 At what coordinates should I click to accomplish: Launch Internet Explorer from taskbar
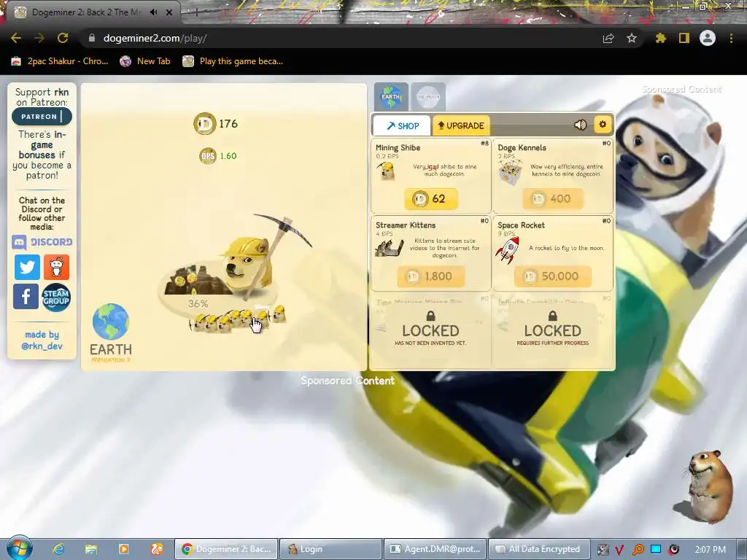tap(58, 549)
